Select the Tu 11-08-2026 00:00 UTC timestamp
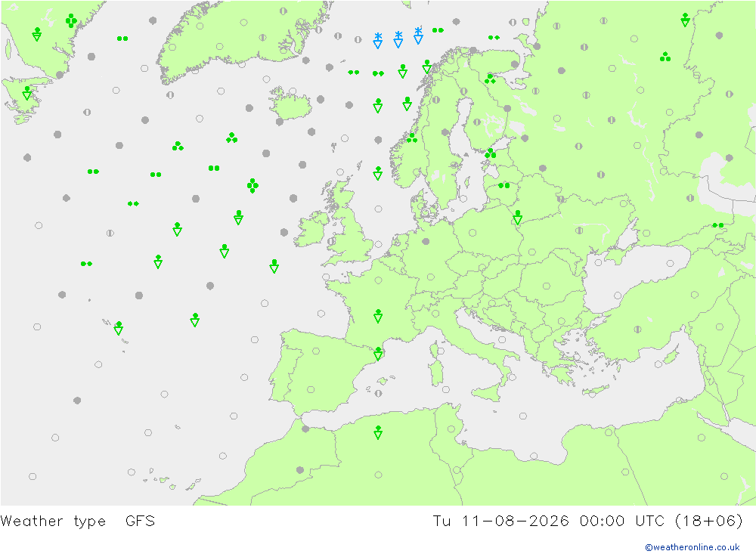The image size is (756, 554). pyautogui.click(x=587, y=522)
